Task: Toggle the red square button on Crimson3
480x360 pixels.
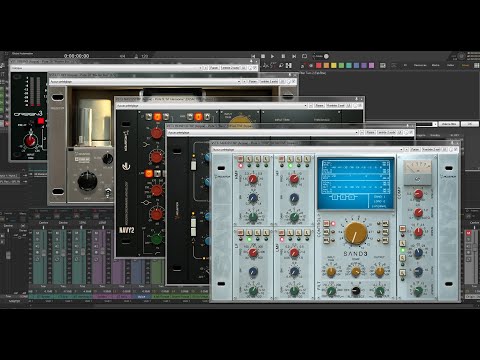Action: click(x=41, y=121)
